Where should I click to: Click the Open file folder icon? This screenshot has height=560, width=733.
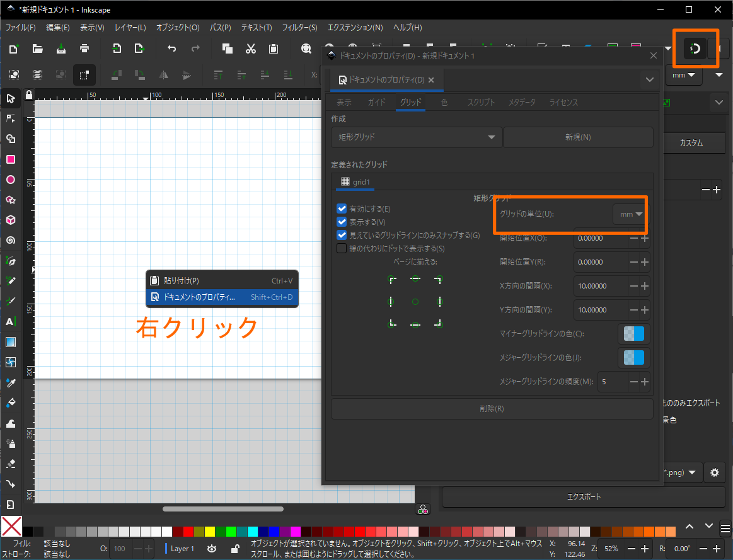(37, 49)
